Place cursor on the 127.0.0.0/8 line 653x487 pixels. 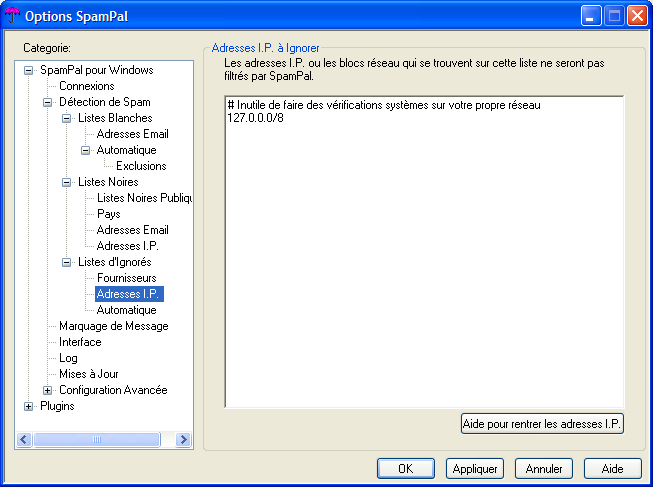pos(255,118)
